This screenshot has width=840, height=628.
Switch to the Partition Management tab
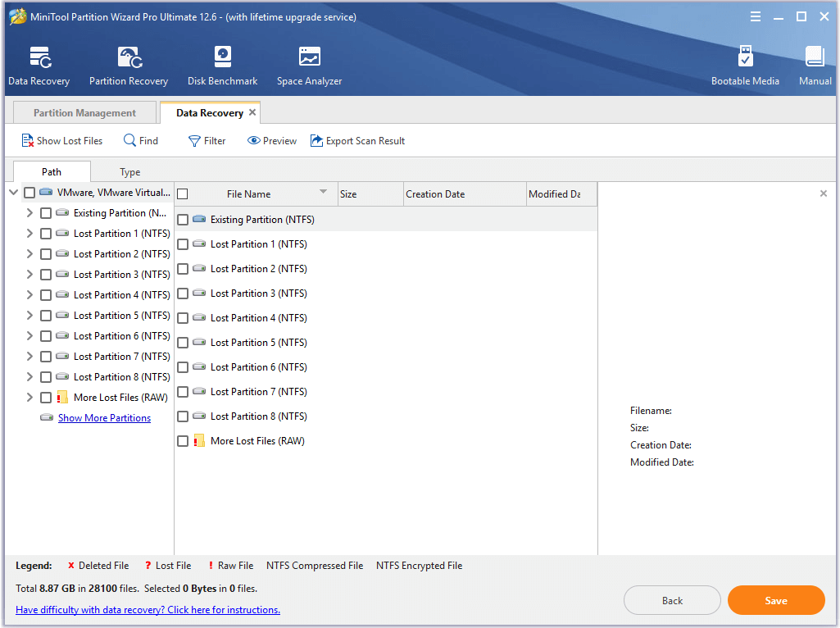click(84, 113)
